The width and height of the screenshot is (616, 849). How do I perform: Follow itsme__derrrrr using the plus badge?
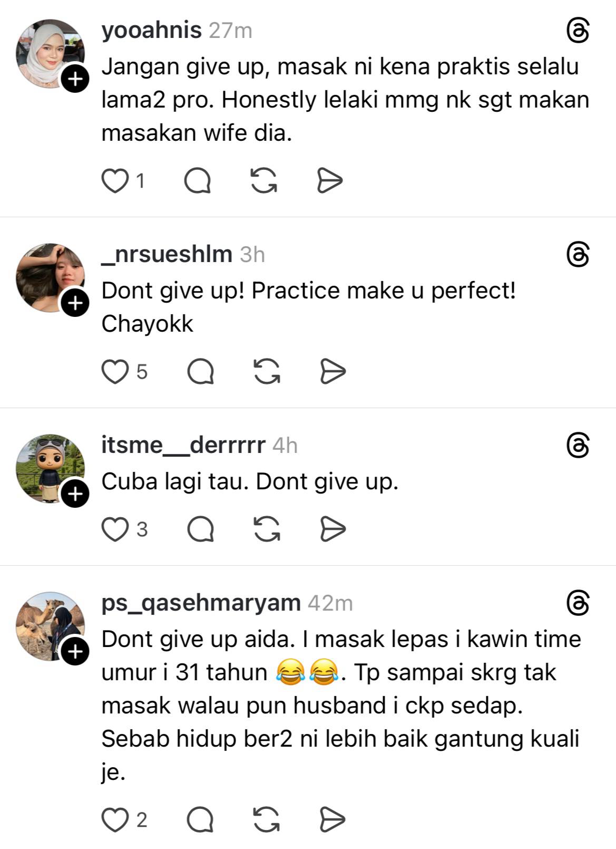click(x=75, y=494)
